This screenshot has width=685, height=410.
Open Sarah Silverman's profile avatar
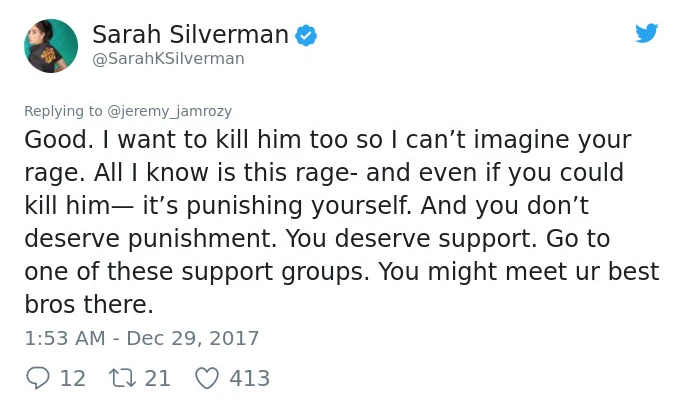click(50, 46)
